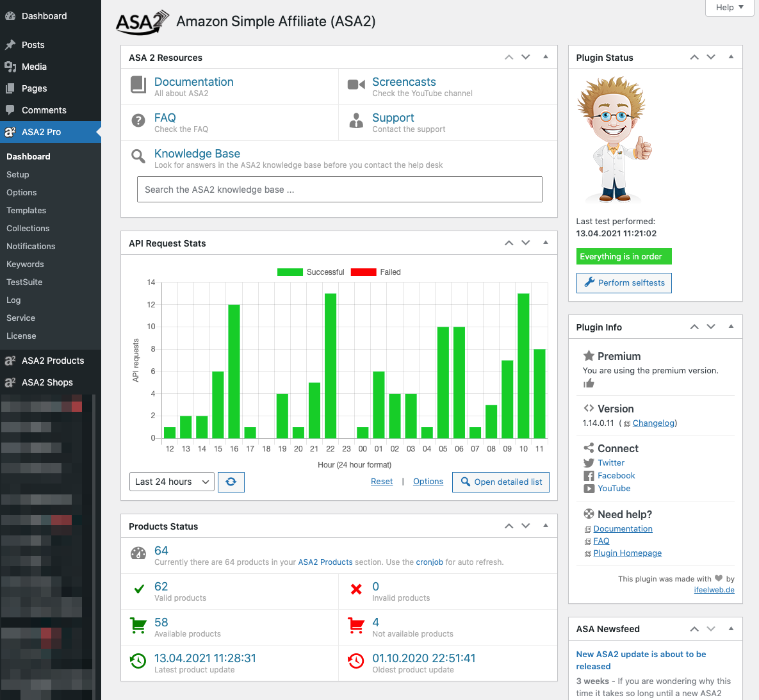This screenshot has width=759, height=700.
Task: Open Facebook via its icon under Connect
Action: coord(587,475)
